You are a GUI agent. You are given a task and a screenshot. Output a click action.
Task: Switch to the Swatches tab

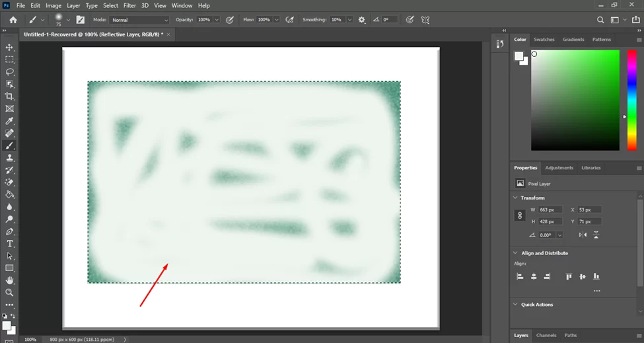point(544,40)
